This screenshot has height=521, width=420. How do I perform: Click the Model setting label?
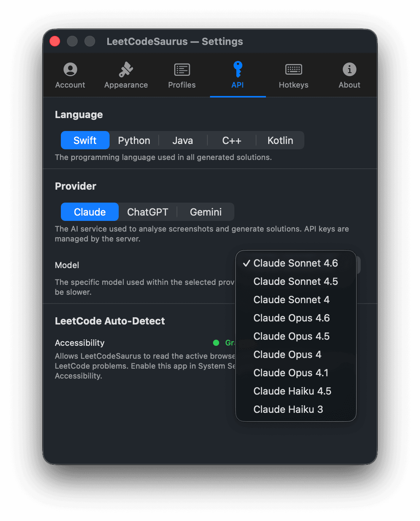(x=67, y=265)
